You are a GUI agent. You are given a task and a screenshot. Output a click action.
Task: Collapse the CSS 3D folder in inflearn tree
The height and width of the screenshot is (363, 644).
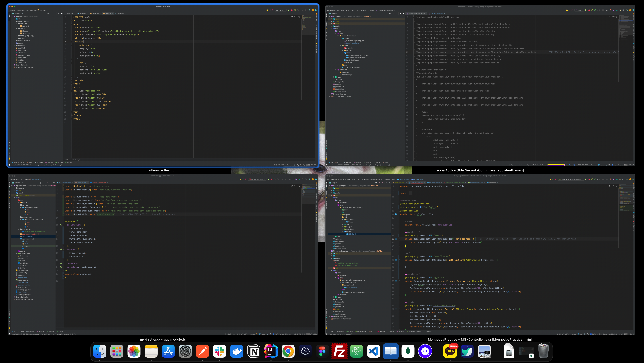[x=16, y=28]
